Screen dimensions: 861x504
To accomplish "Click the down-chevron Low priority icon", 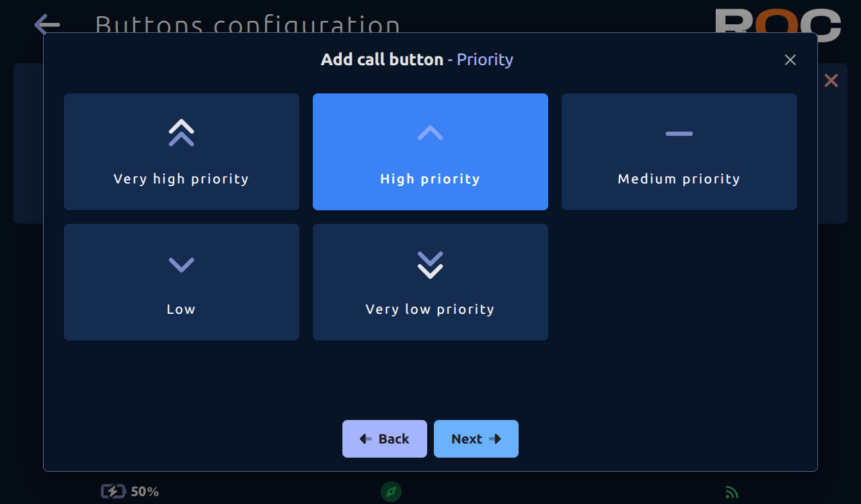I will [x=182, y=265].
